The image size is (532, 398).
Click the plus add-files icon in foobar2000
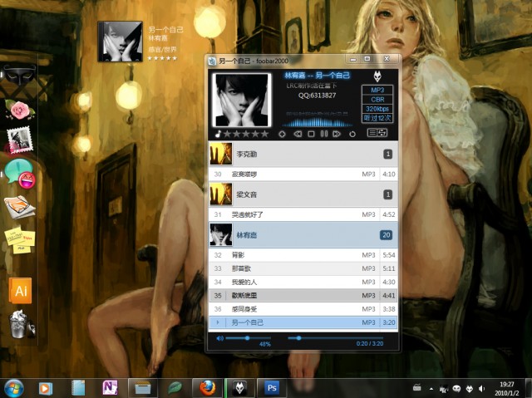tap(282, 135)
